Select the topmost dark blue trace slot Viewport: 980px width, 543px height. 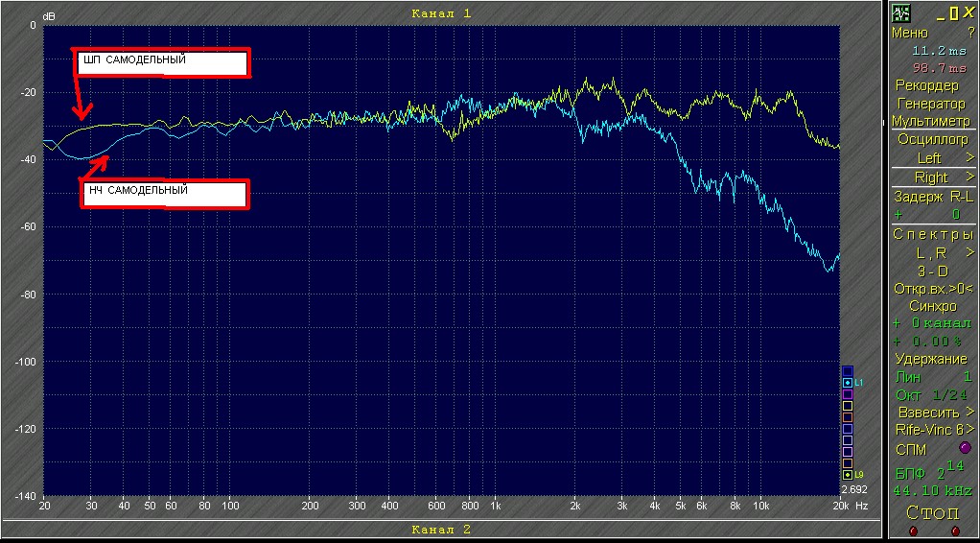(848, 371)
